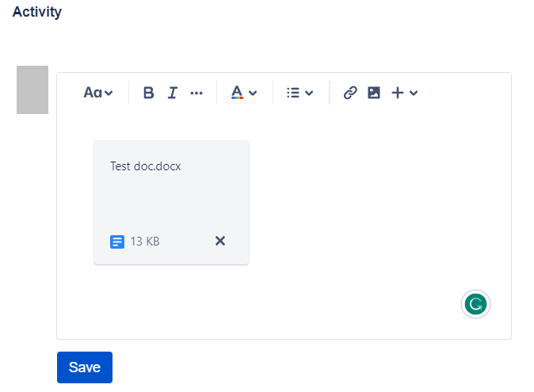Click the 13 KB file size label
Screen dimensions: 534x392
pos(145,242)
